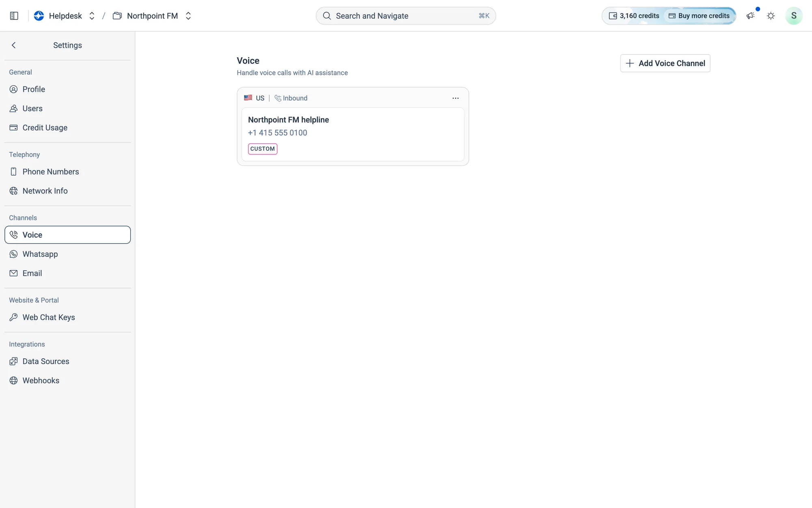Click the CUSTOM tag badge

(x=263, y=149)
